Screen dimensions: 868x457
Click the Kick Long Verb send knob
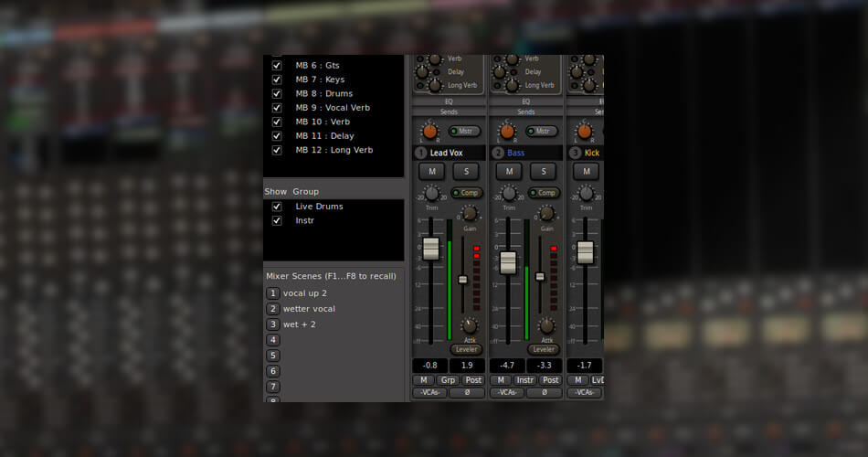(589, 85)
